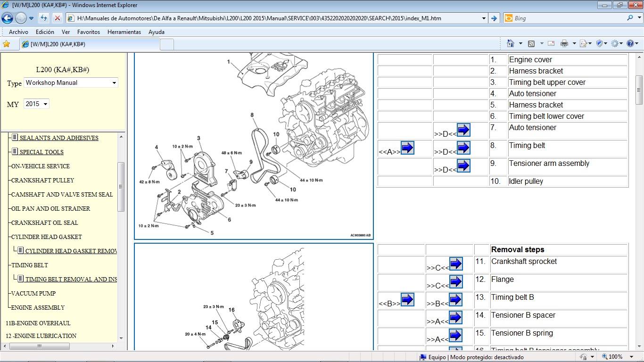Viewport: 644px width, 362px height.
Task: Open the recent pages dropdown arrow
Action: (x=31, y=18)
